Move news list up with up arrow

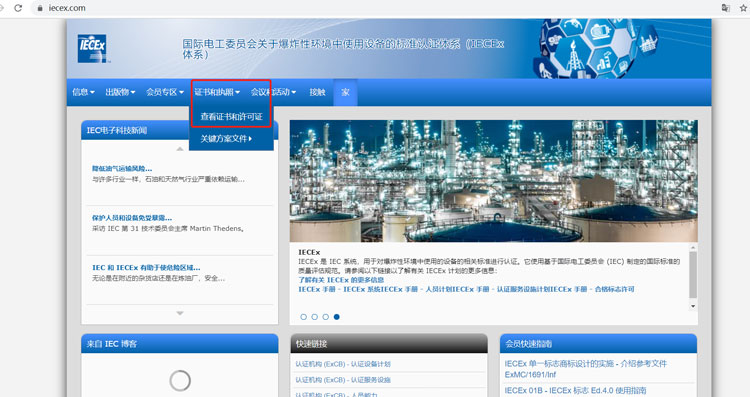[x=180, y=149]
